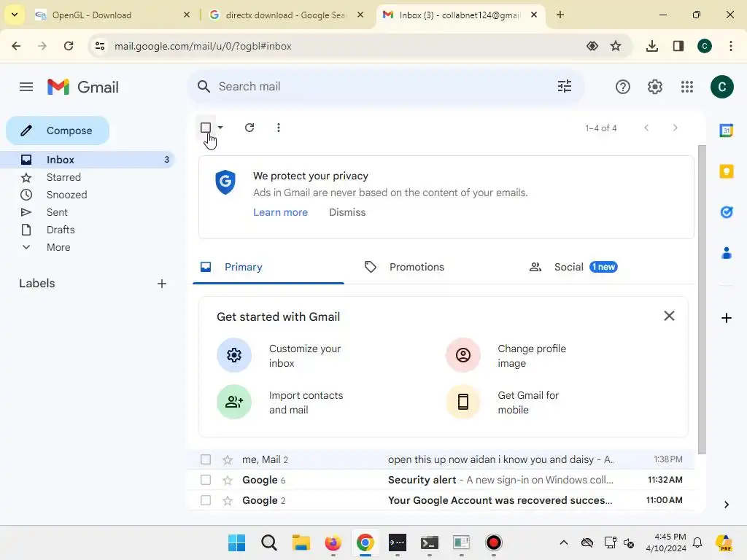Open the Gmail main menu hamburger icon
The height and width of the screenshot is (560, 747).
click(26, 87)
